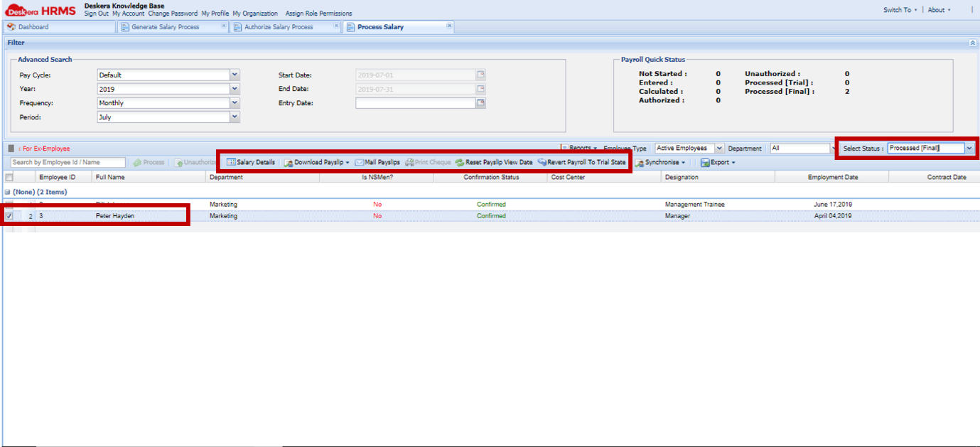
Task: Click the June 17,2019 employment date
Action: [x=833, y=205]
